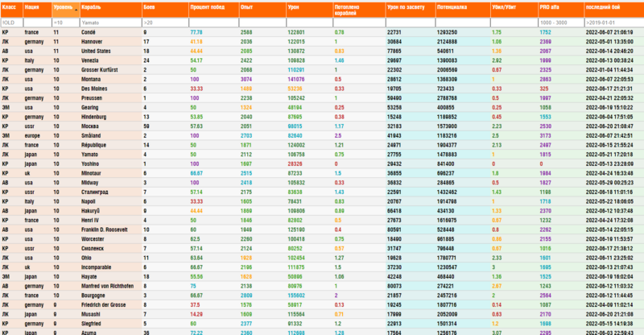This screenshot has height=335, width=644.
Task: Click the Уровень filter input field
Action: (x=66, y=23)
